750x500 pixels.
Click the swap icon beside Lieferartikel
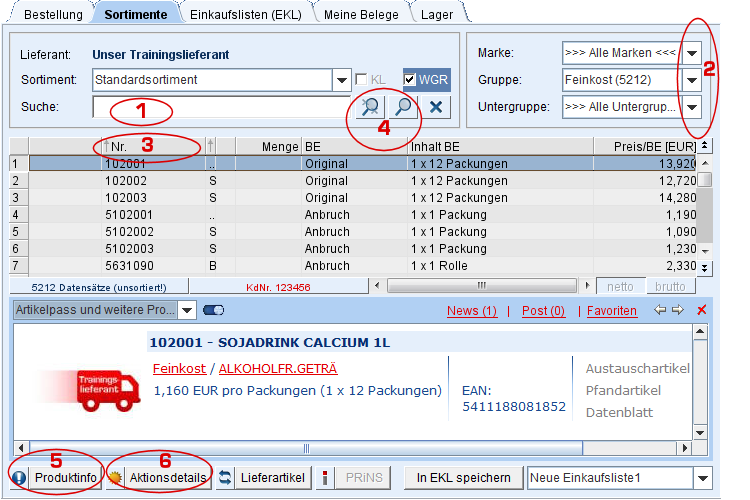click(x=226, y=478)
